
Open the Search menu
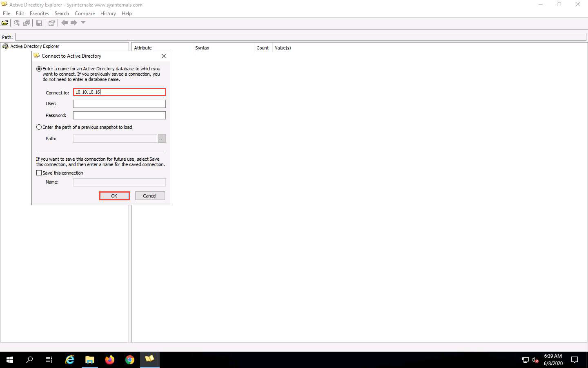tap(62, 13)
